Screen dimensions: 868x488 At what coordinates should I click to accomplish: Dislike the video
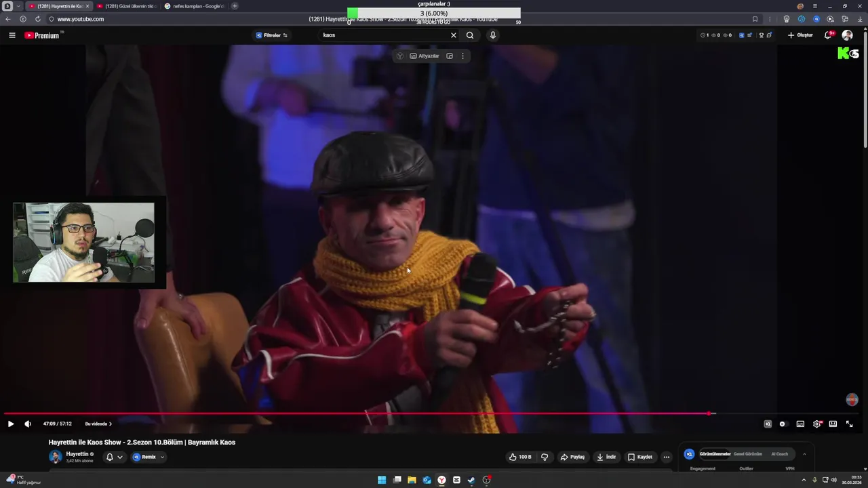(x=545, y=457)
